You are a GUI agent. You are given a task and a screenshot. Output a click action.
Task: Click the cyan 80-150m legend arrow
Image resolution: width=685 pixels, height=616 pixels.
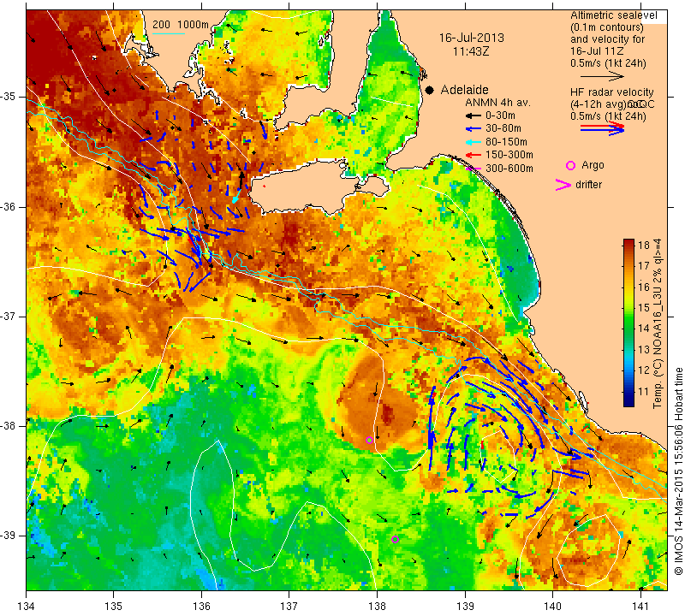(474, 142)
